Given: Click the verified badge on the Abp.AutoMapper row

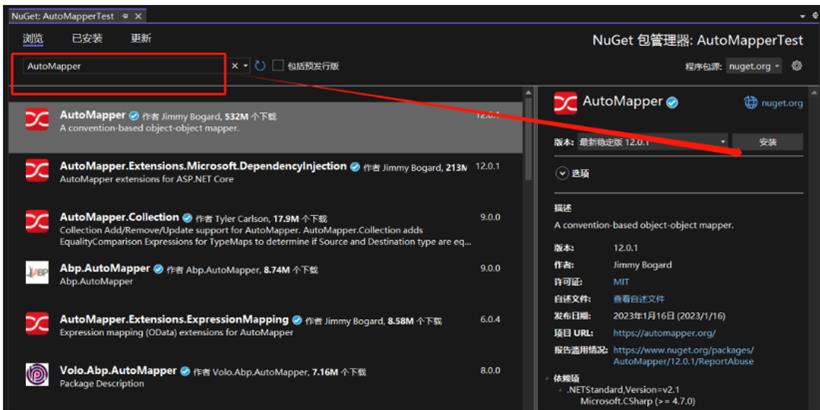Looking at the screenshot, I should point(158,269).
